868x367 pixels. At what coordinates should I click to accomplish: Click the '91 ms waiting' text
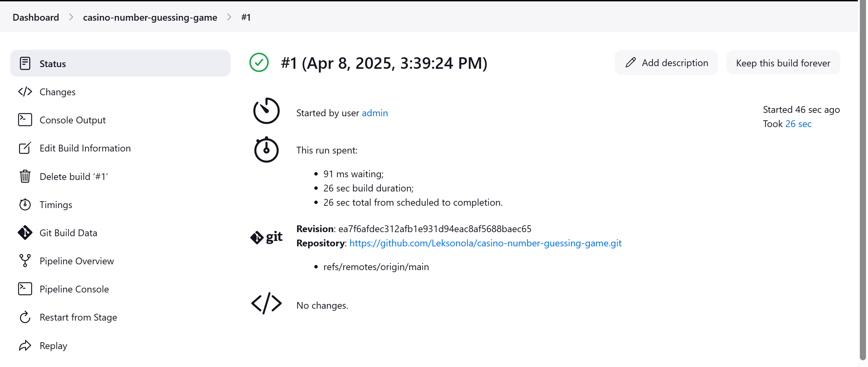[353, 174]
